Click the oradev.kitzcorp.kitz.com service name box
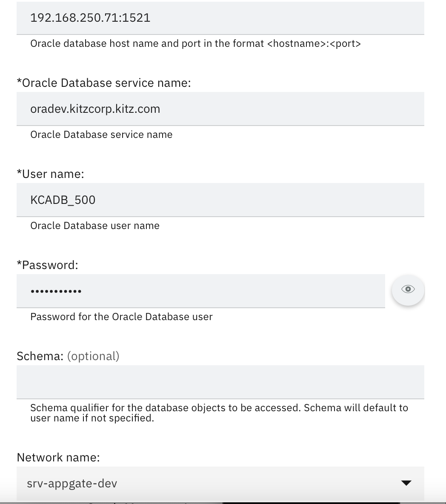 click(x=170, y=109)
